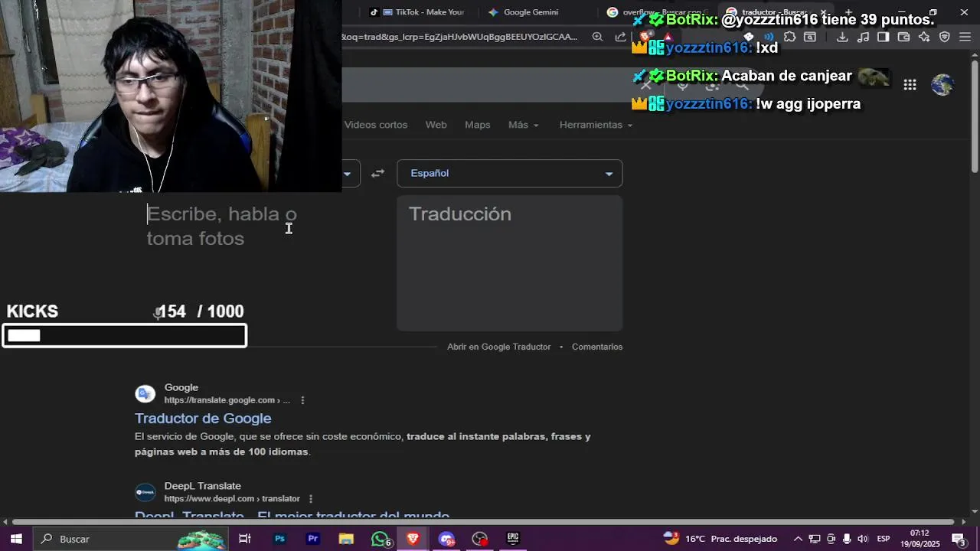Show hidden system tray icons

[x=798, y=539]
